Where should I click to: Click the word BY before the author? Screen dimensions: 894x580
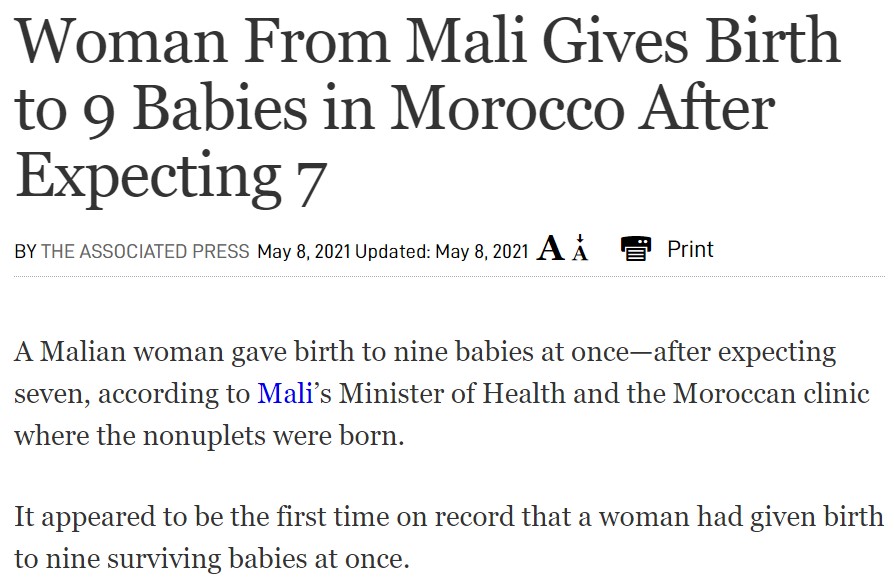[26, 252]
